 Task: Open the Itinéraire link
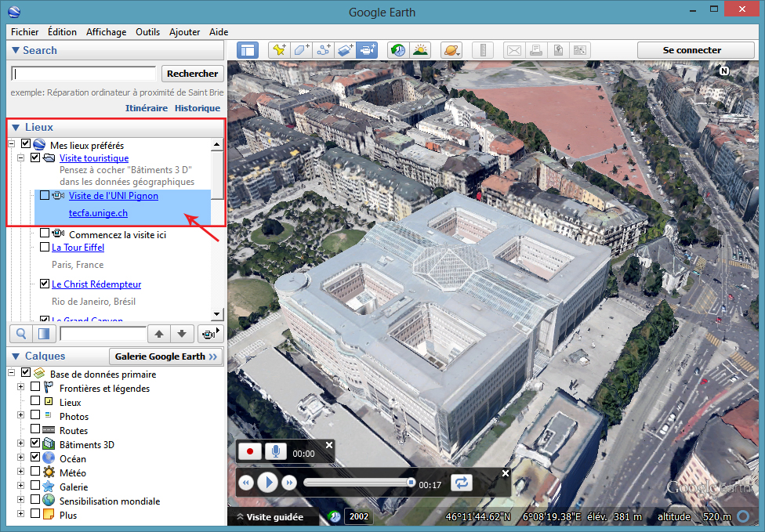click(147, 108)
